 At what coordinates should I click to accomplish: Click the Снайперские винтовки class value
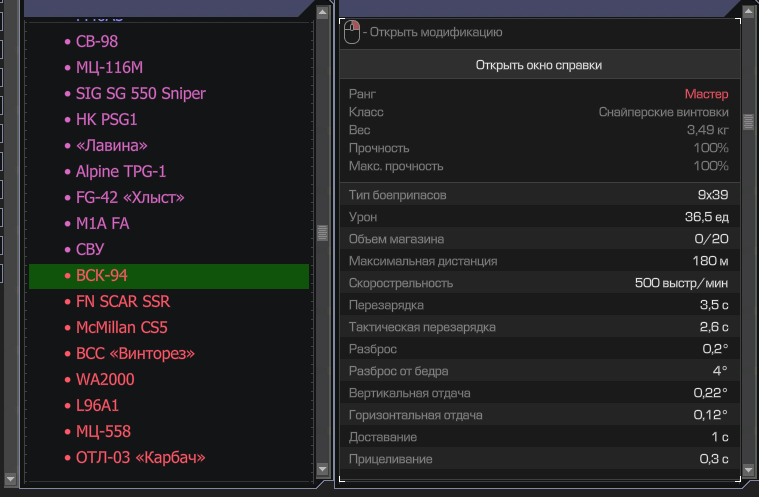click(x=663, y=112)
